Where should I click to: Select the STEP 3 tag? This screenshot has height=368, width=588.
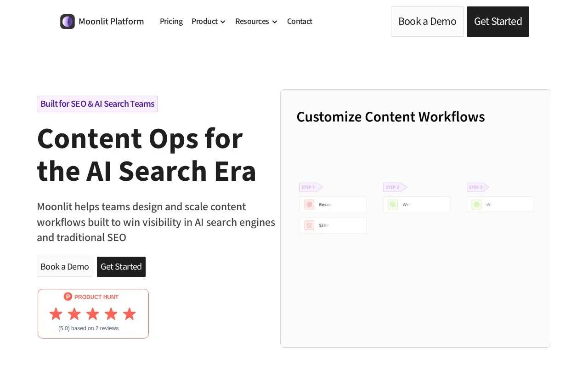click(478, 187)
